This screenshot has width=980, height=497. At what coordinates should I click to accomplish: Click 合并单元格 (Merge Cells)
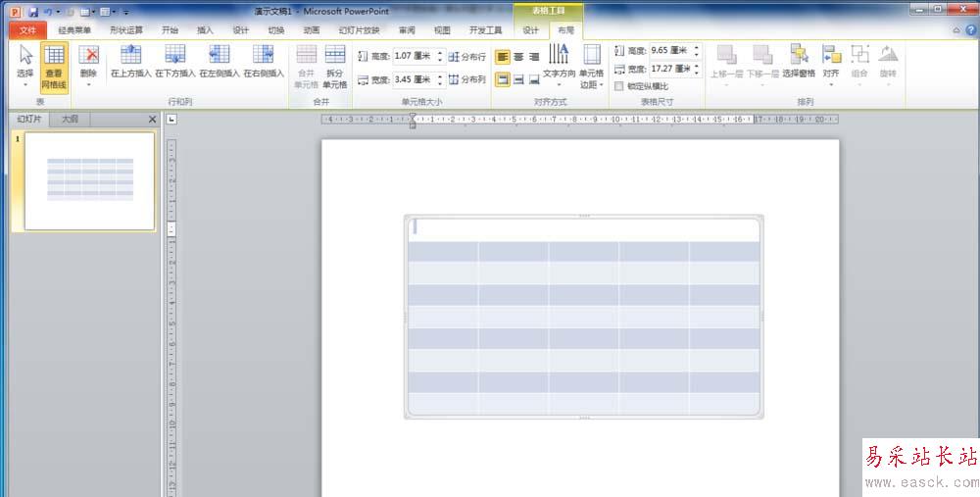(306, 67)
